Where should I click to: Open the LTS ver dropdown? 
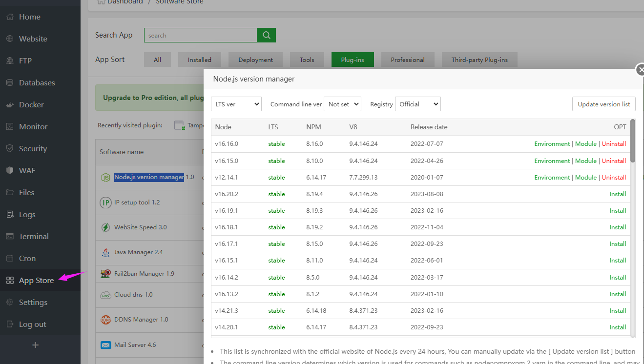tap(236, 104)
